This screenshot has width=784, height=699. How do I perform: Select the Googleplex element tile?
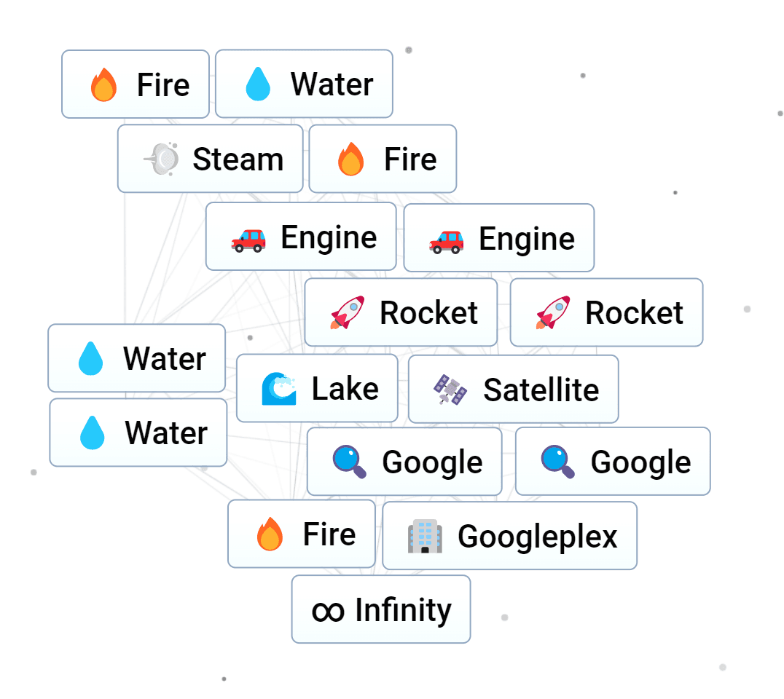point(509,536)
